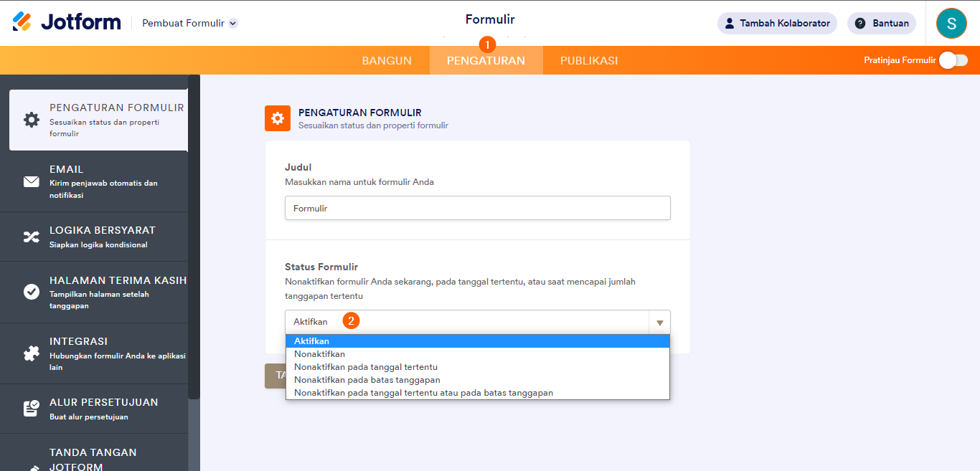Viewport: 980px width, 471px height.
Task: Open the EMAIL sidebar section
Action: pos(94,181)
